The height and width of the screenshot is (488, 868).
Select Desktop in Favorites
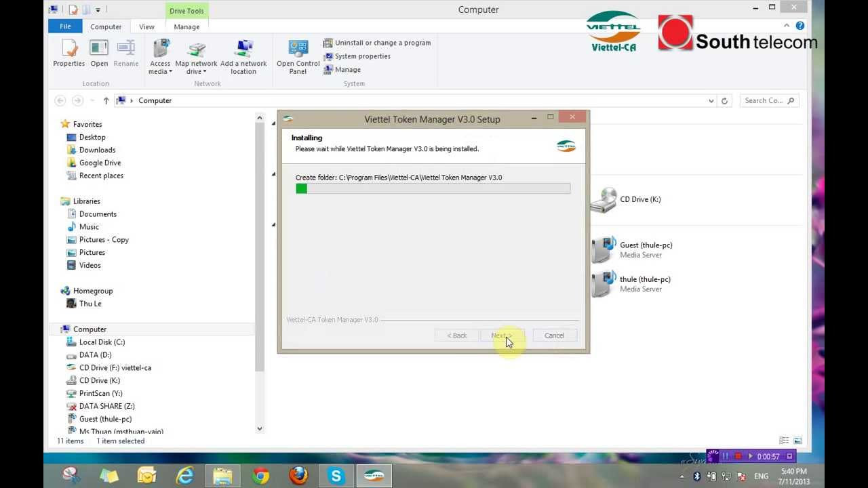[x=92, y=137]
